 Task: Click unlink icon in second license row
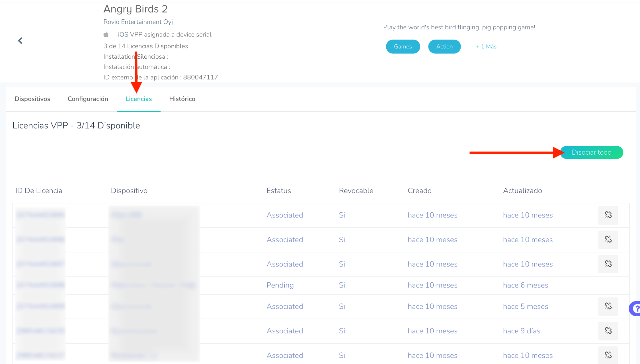pyautogui.click(x=608, y=240)
